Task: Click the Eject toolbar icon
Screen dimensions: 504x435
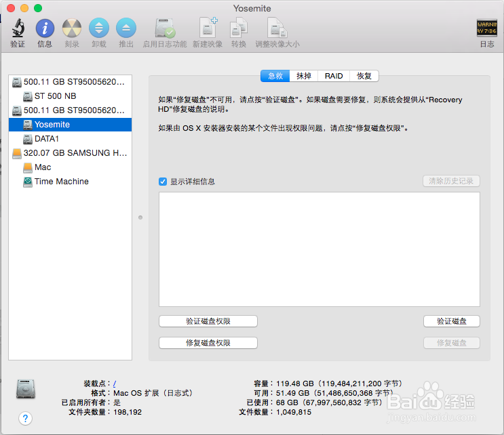Action: (126, 28)
